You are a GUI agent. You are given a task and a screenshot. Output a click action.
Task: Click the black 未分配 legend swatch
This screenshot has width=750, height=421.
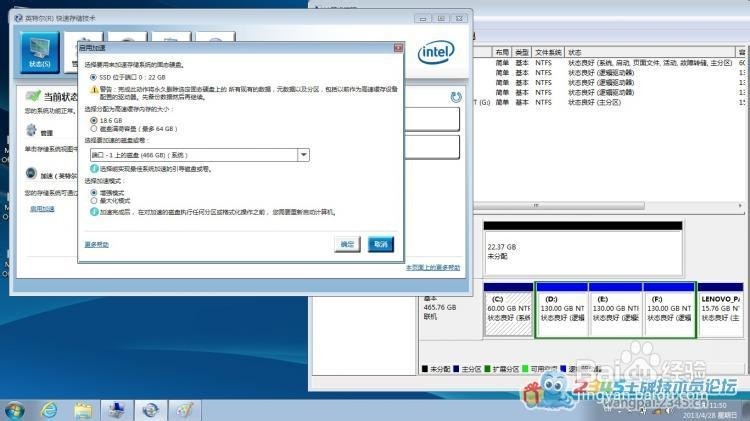(x=425, y=369)
